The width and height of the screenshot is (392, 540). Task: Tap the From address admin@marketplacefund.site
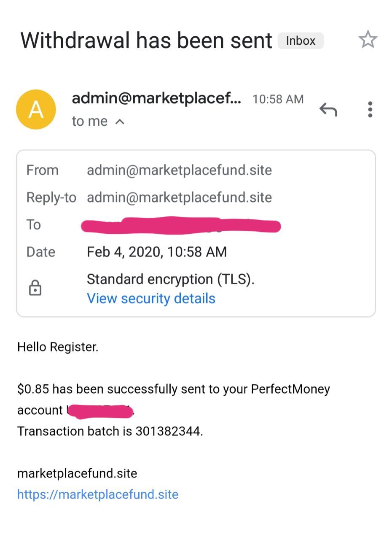179,170
